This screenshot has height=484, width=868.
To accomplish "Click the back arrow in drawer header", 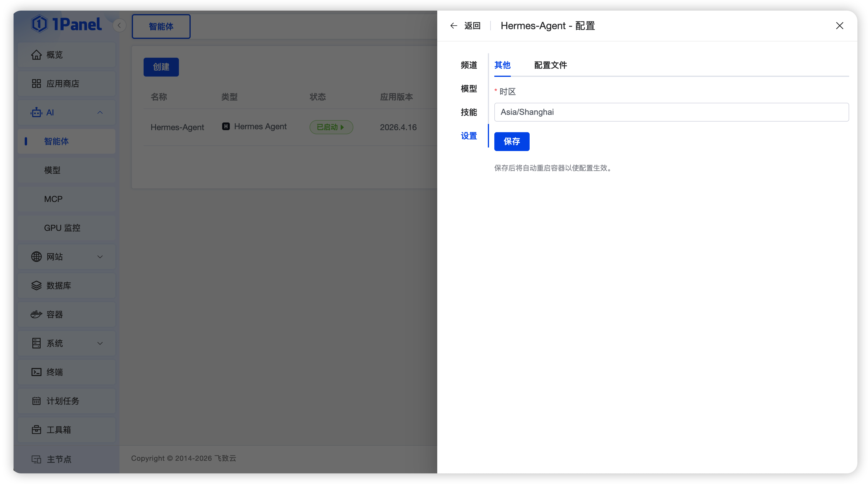I will tap(454, 26).
